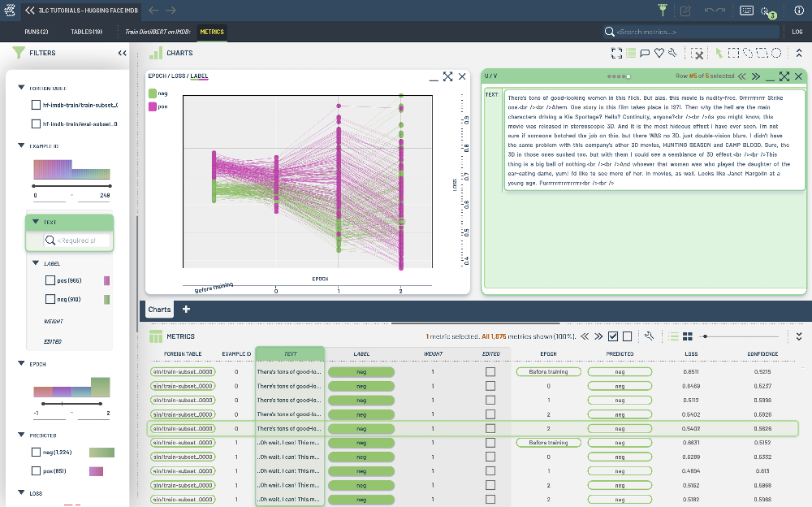Viewport: 812px width, 507px height.
Task: Tick the Edited checkbox in first row
Action: 490,371
